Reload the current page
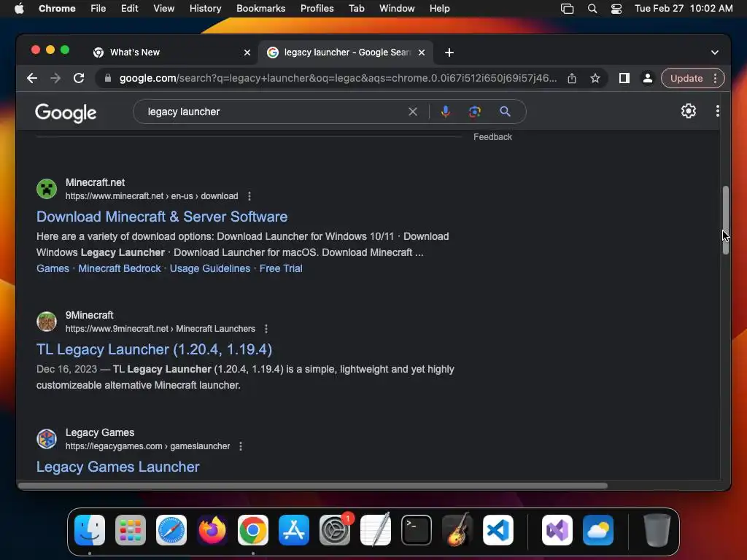The height and width of the screenshot is (560, 747). 79,78
